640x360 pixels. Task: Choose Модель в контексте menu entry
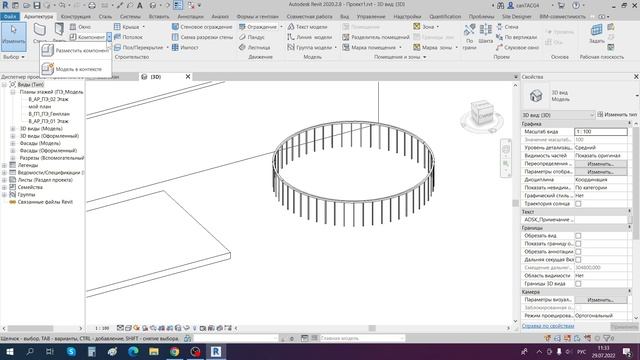(x=76, y=69)
